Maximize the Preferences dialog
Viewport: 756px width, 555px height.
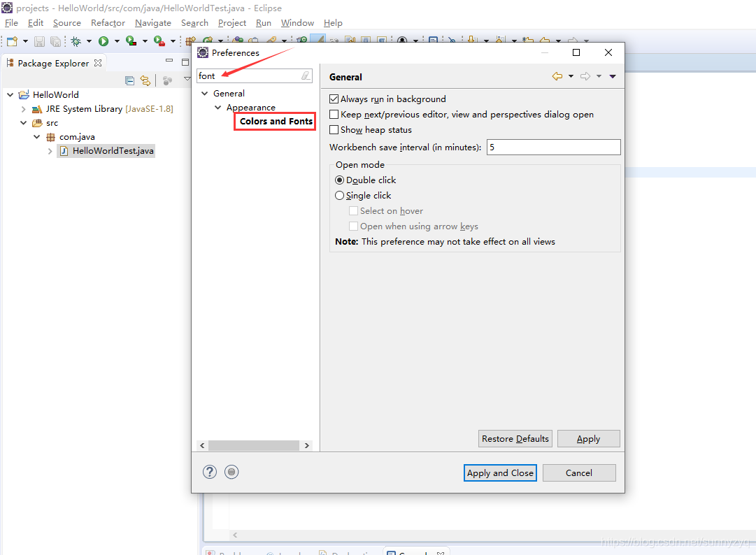pyautogui.click(x=576, y=52)
